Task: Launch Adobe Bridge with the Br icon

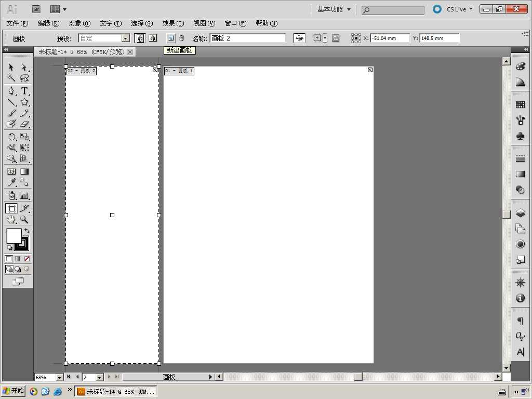Action: (36, 9)
